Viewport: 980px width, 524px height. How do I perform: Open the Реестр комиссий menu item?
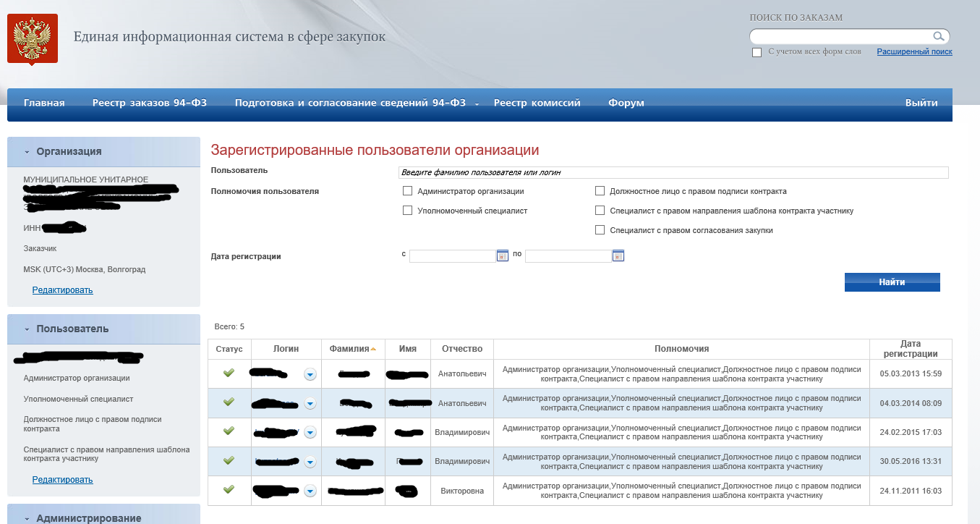pos(537,103)
